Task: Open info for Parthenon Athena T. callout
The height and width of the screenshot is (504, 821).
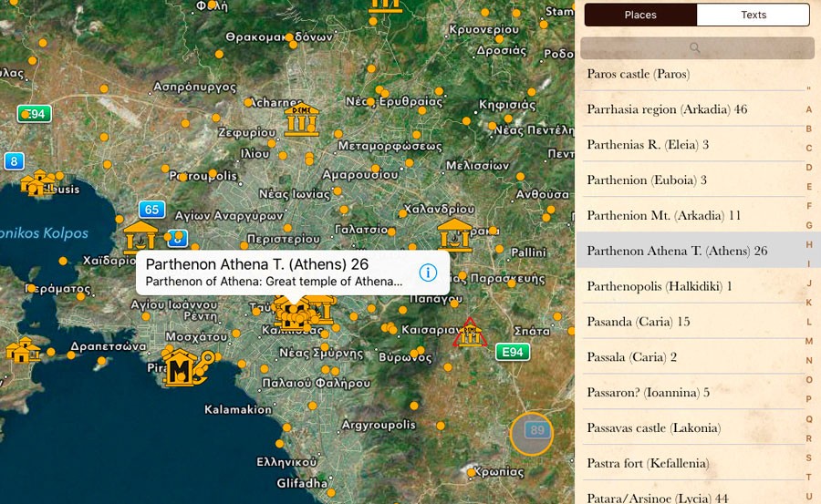Action: point(428,273)
